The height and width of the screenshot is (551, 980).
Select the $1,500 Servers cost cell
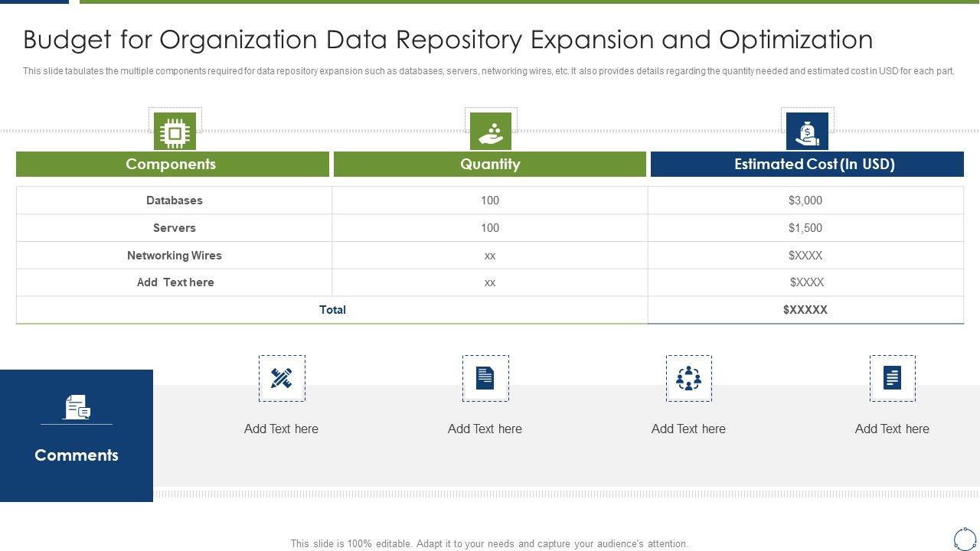pyautogui.click(x=805, y=228)
